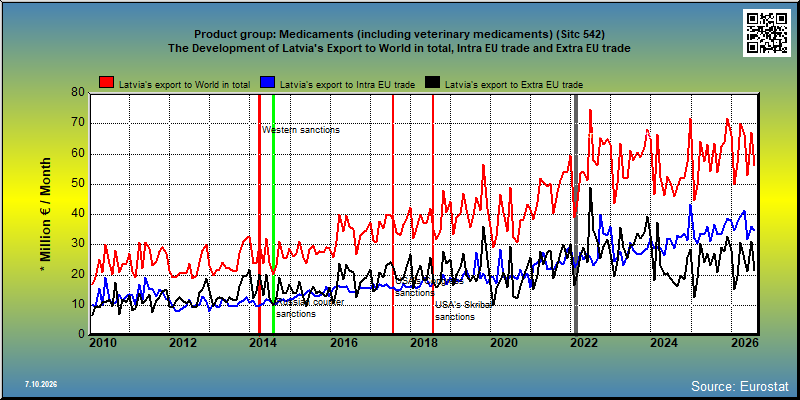Screen dimensions: 800x400
Task: Click the x-axis label 2010
Action: click(x=104, y=342)
